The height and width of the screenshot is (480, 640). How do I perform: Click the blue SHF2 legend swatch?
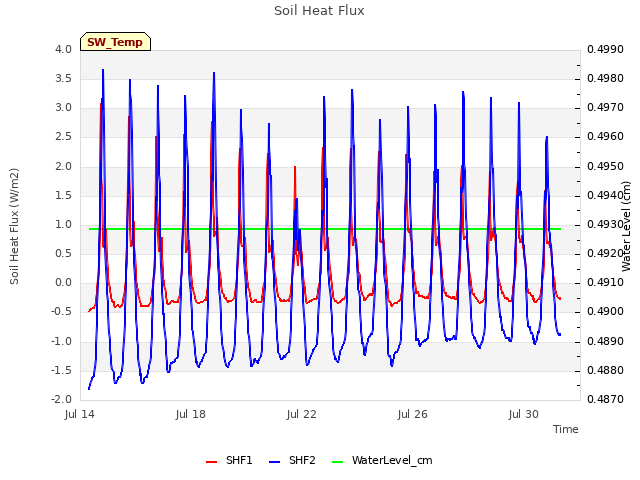tap(275, 462)
